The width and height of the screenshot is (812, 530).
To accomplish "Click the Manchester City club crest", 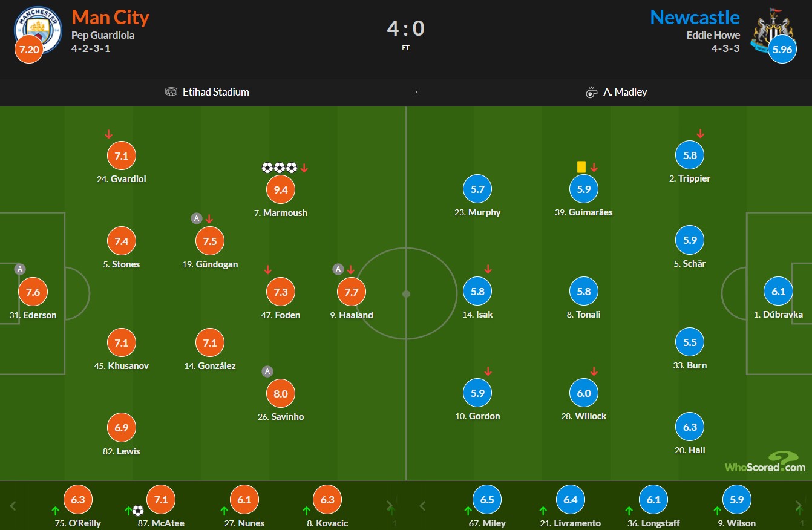I will pyautogui.click(x=39, y=30).
